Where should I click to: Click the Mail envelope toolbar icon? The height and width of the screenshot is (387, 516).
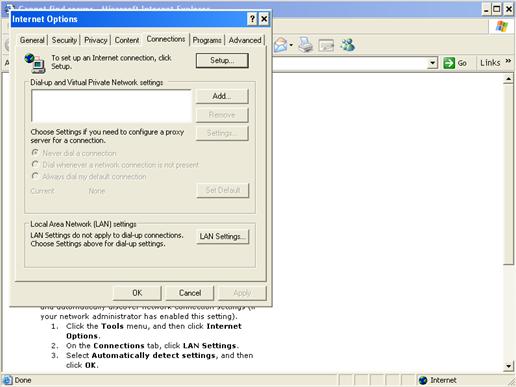tap(281, 45)
